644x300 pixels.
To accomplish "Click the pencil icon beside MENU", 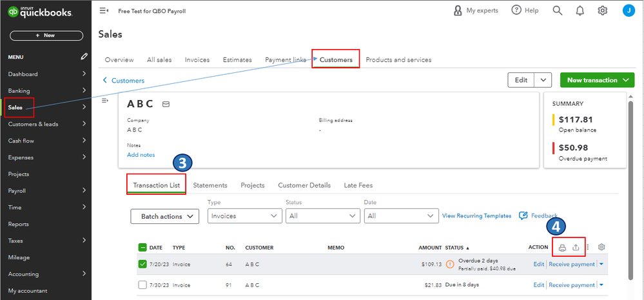I will [84, 57].
